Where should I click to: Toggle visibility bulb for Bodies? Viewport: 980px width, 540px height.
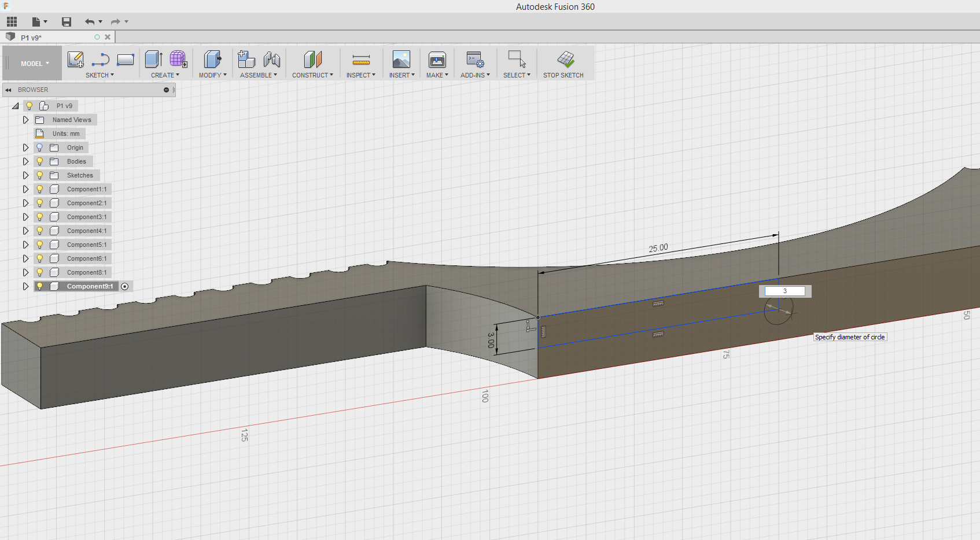pyautogui.click(x=40, y=161)
